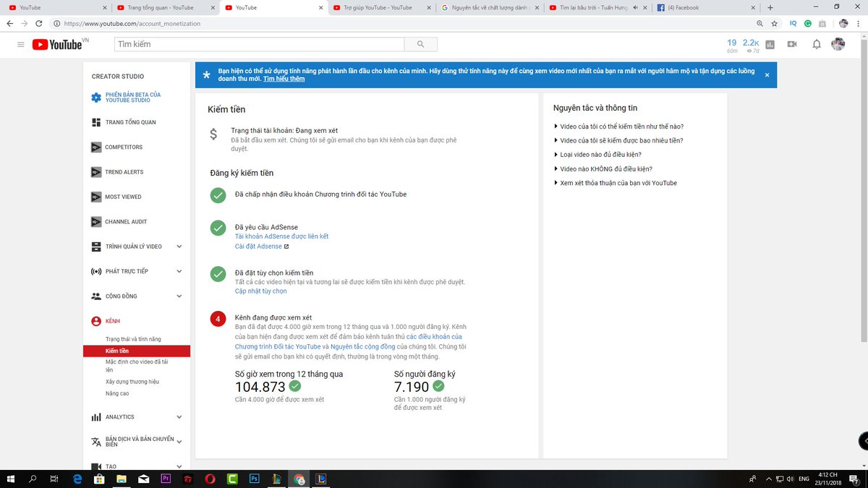Open Mặc định cho video đã tải lên
Viewport: 868px width, 488px height.
[137, 365]
